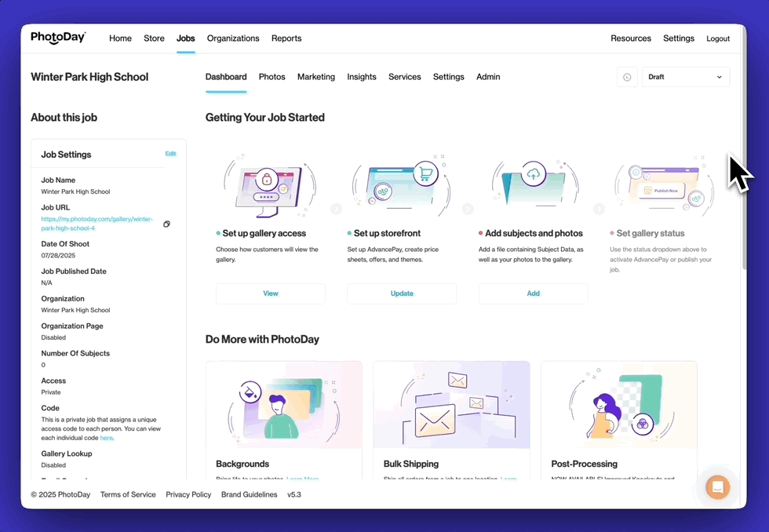Switch to the Services tab

click(x=405, y=77)
